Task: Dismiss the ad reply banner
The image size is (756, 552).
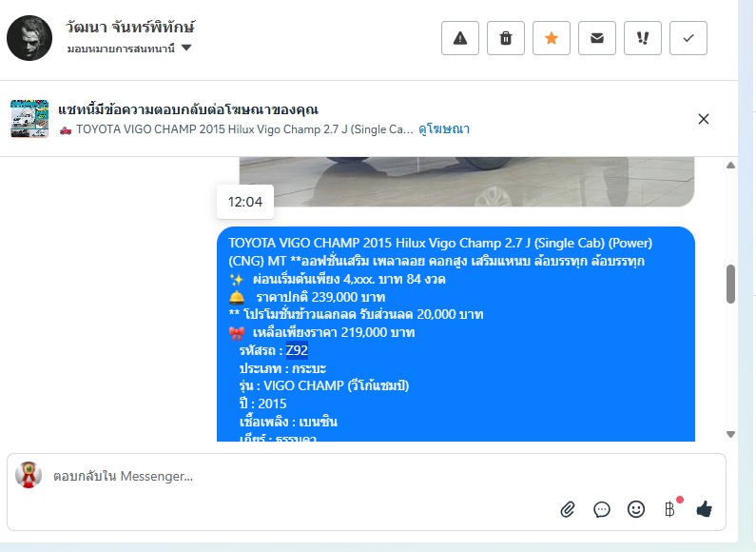Action: click(x=704, y=119)
